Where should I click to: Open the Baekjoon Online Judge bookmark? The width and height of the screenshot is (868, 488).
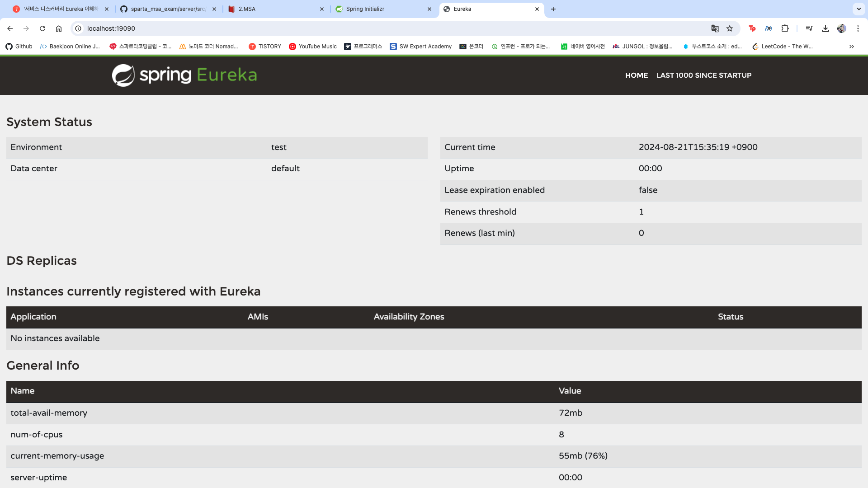pos(70,47)
